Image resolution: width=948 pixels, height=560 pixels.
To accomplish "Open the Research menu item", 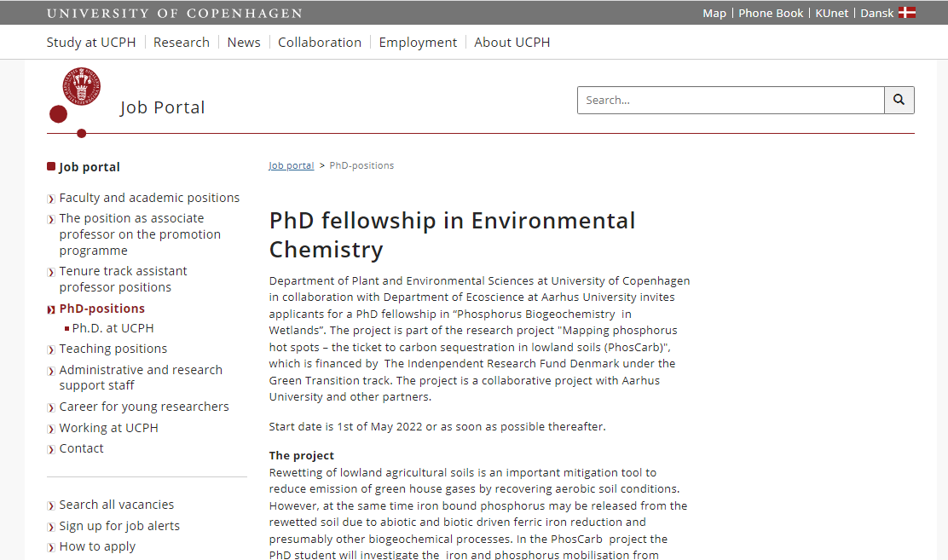I will (x=182, y=43).
